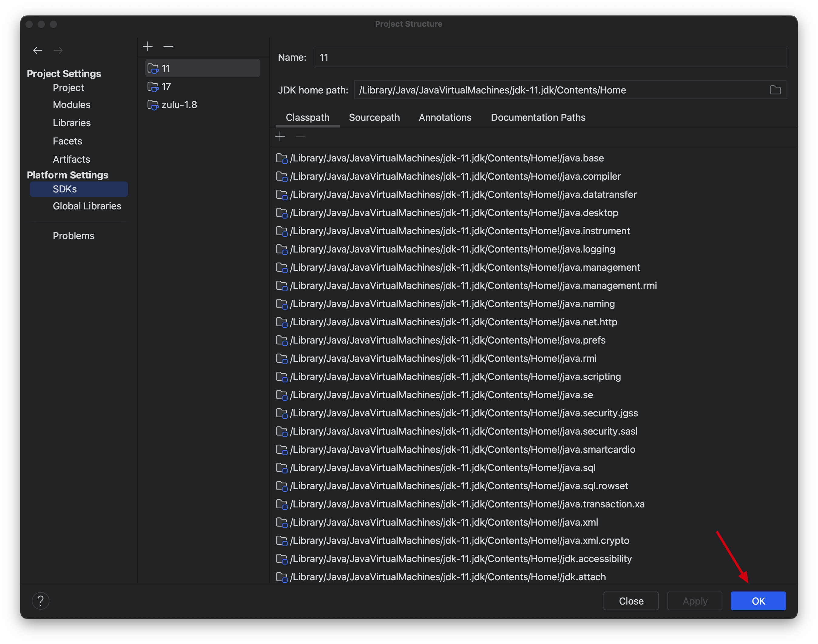Image resolution: width=818 pixels, height=644 pixels.
Task: Click folder icon of jdk.attach entry
Action: tap(282, 577)
